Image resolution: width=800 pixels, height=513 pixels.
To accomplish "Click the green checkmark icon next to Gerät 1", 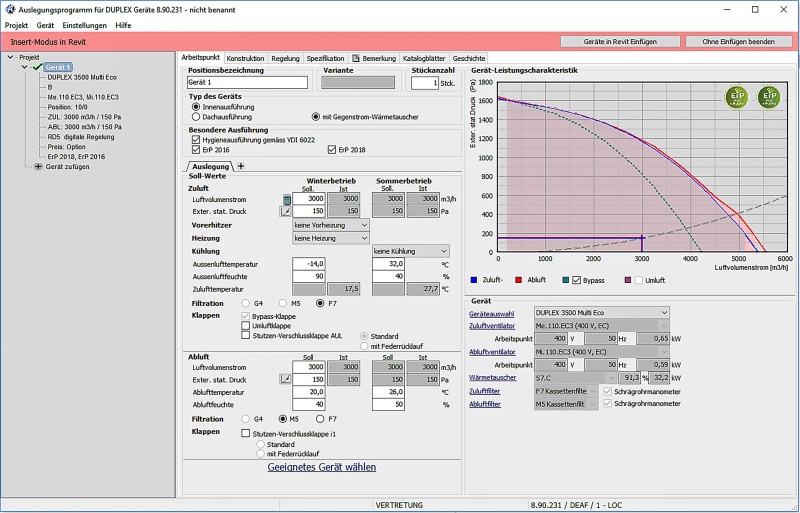I will (36, 67).
